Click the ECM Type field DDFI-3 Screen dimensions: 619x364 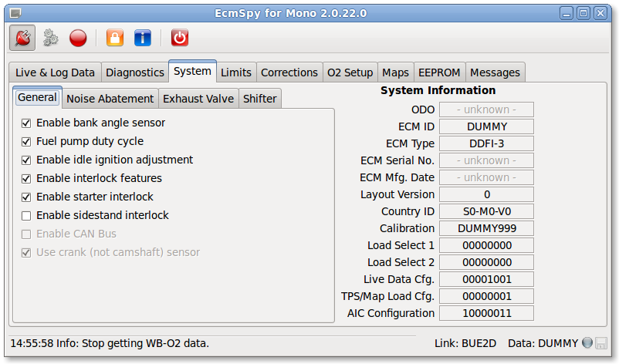click(486, 143)
